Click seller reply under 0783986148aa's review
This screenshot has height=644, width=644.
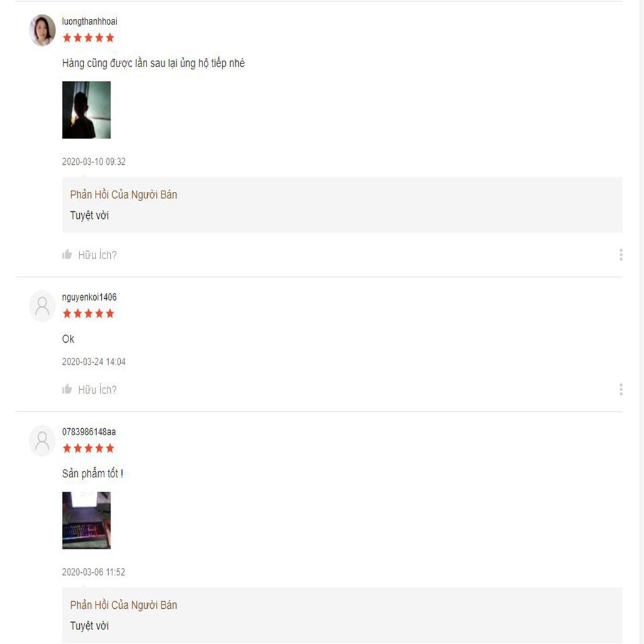point(342,615)
